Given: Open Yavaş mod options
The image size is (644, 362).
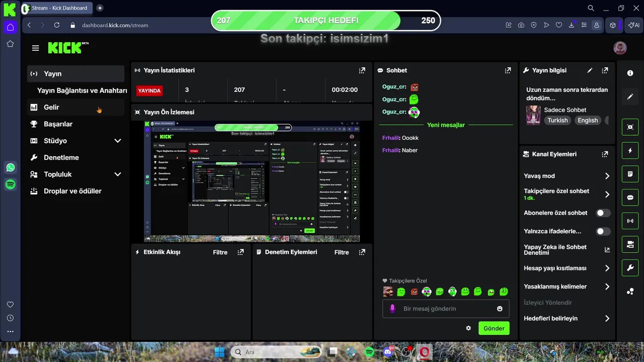Looking at the screenshot, I should click(x=567, y=176).
